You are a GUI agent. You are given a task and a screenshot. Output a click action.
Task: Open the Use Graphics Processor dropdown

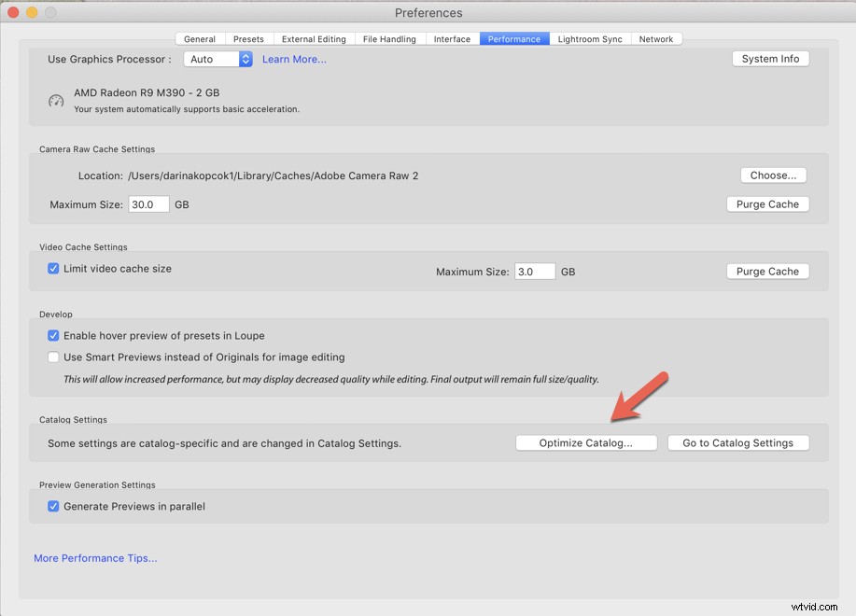218,59
